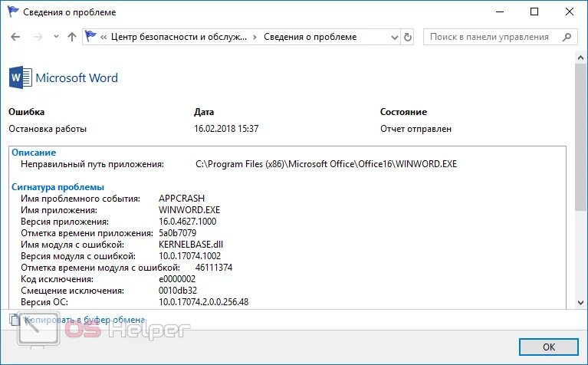Click the flag icon in address bar
588x365 pixels.
[90, 36]
